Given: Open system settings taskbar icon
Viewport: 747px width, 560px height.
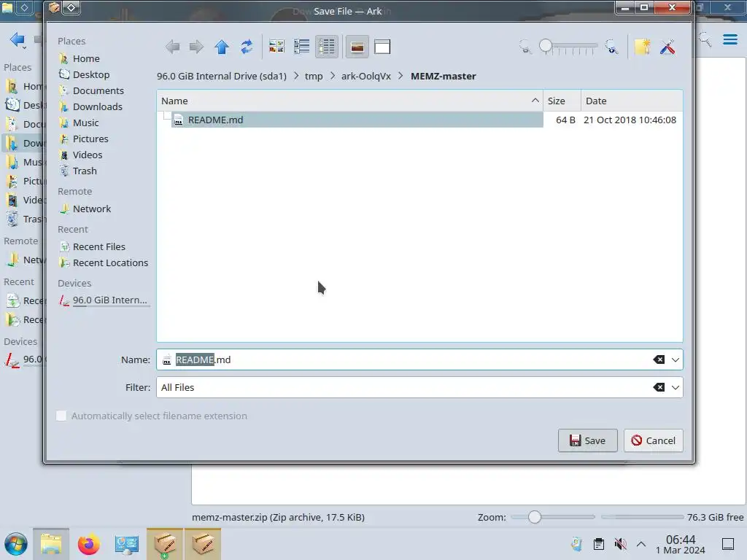Looking at the screenshot, I should point(127,544).
